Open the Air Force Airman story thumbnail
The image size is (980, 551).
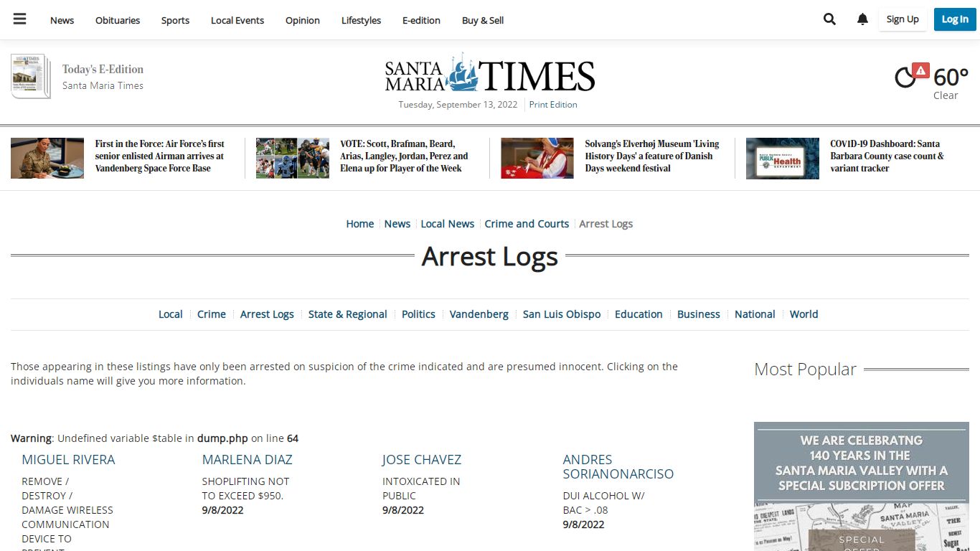(47, 158)
